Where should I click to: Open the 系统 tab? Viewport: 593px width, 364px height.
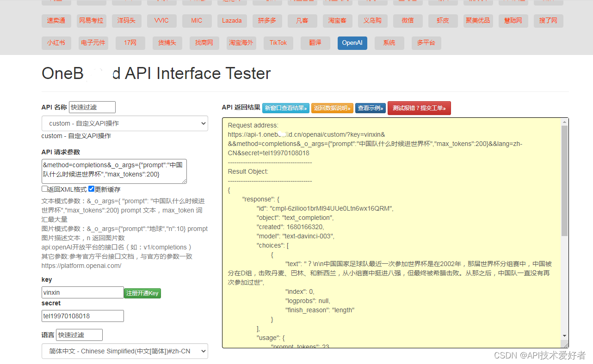pyautogui.click(x=389, y=43)
